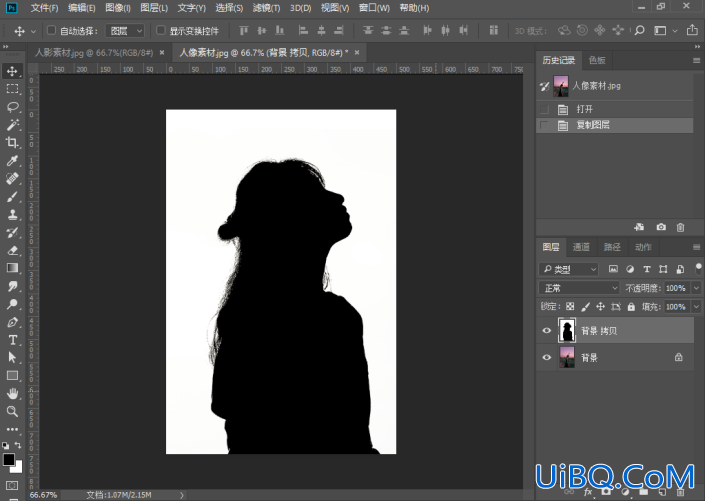Switch to the 动作 tab

[643, 247]
